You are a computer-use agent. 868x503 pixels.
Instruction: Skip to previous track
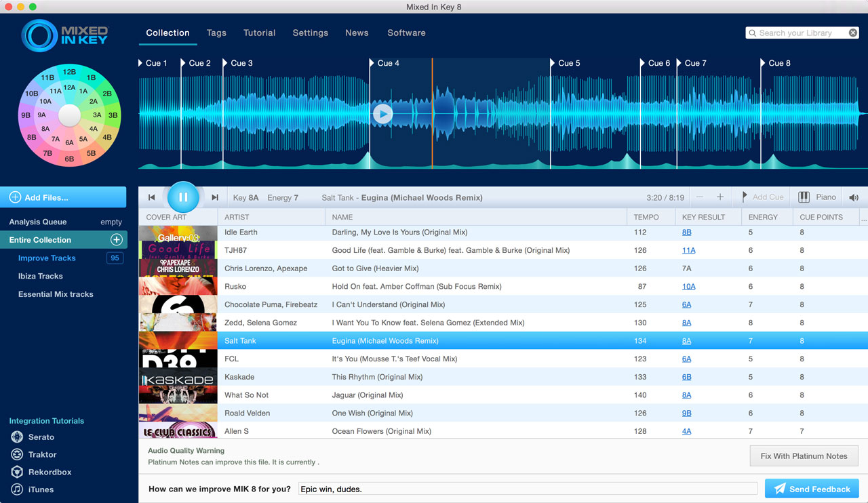pos(151,197)
